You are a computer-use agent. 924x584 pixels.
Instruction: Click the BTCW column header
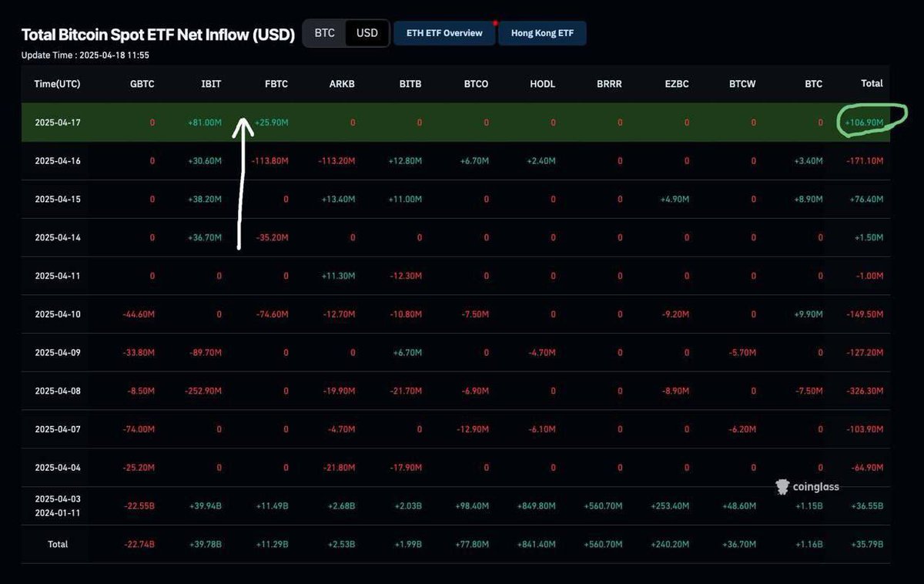point(742,84)
